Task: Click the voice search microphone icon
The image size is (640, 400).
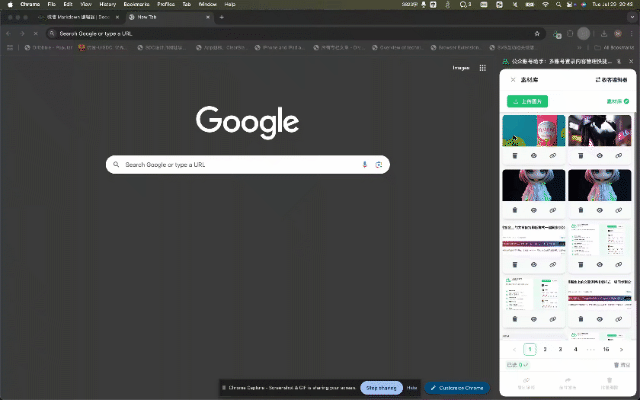Action: tap(364, 164)
